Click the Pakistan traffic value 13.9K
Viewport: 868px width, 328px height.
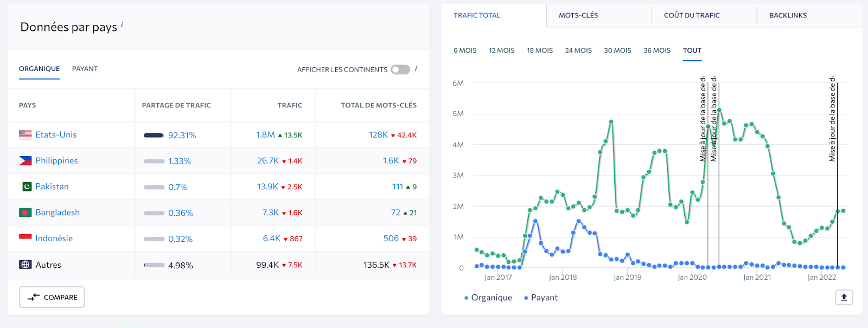click(267, 186)
